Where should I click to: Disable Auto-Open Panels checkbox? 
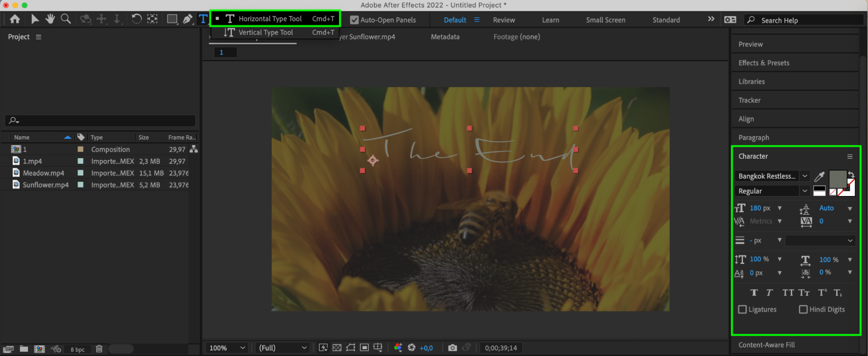(x=354, y=20)
